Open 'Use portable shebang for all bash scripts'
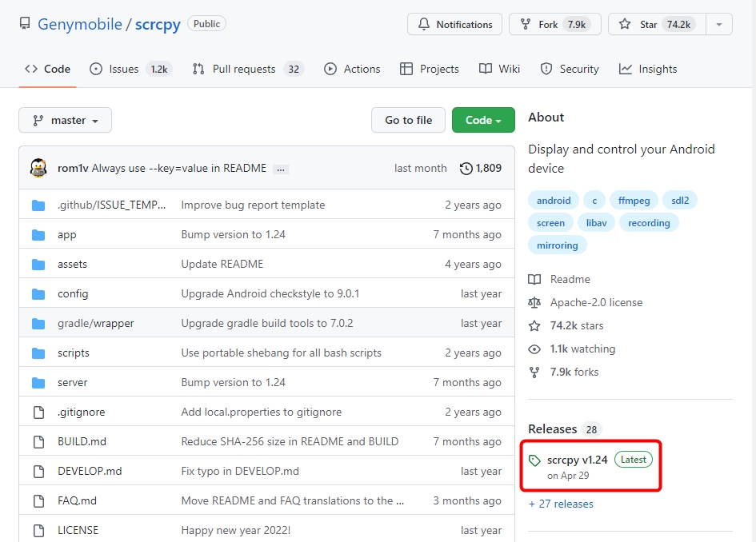756x542 pixels. (281, 353)
